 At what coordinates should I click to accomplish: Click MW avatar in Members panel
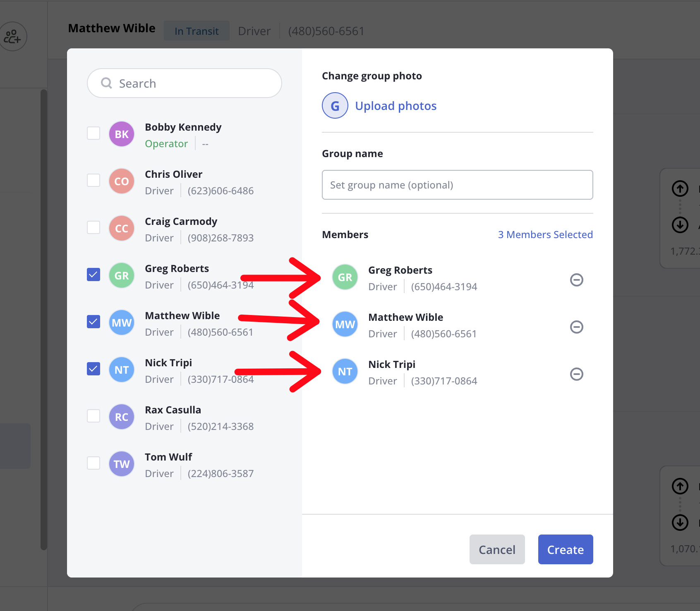click(345, 324)
